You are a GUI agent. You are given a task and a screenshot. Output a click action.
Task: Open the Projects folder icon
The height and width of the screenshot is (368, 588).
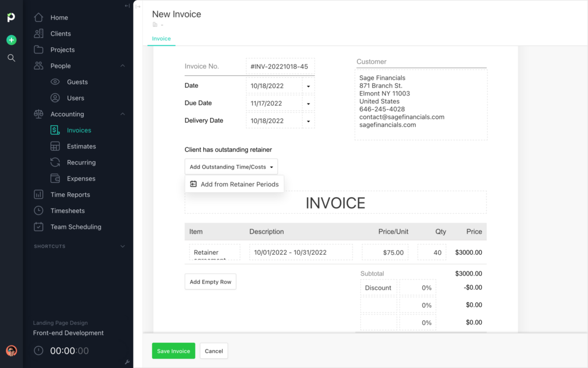tap(39, 49)
